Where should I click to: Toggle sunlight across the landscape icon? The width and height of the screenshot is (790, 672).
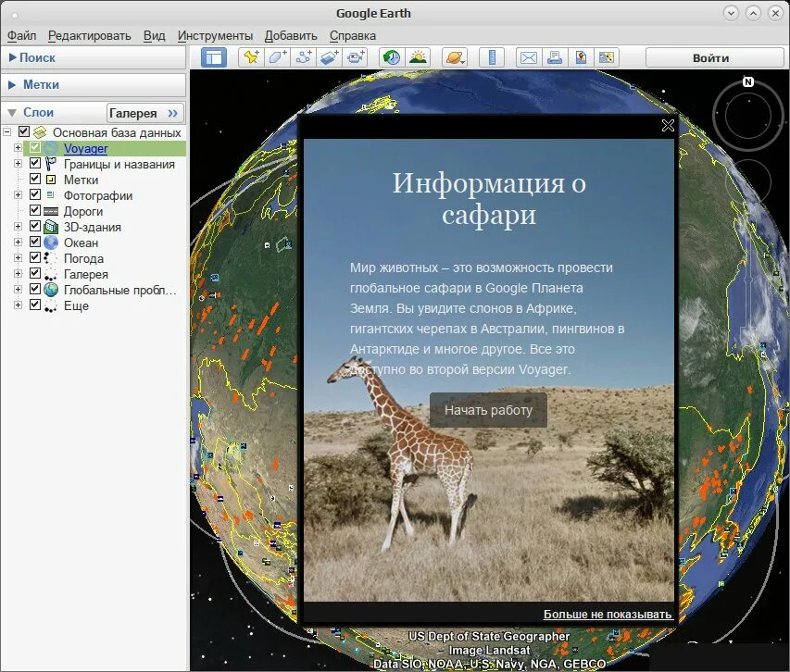coord(419,57)
